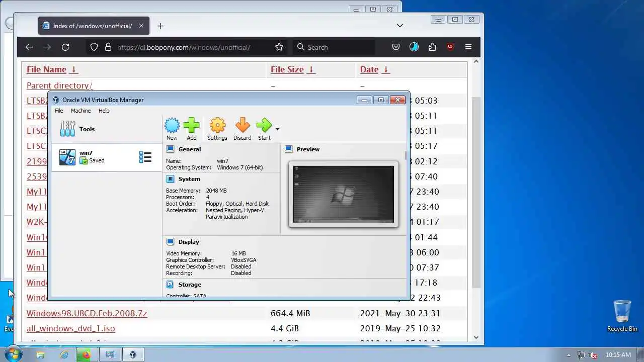Open the Windows Start orb
Screen dimensions: 644x362
coord(13,354)
